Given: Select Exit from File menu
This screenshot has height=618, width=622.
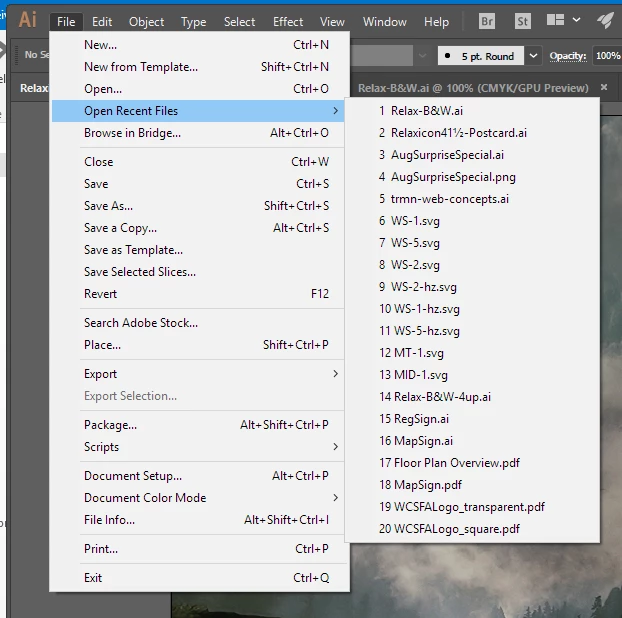Looking at the screenshot, I should tap(198, 578).
